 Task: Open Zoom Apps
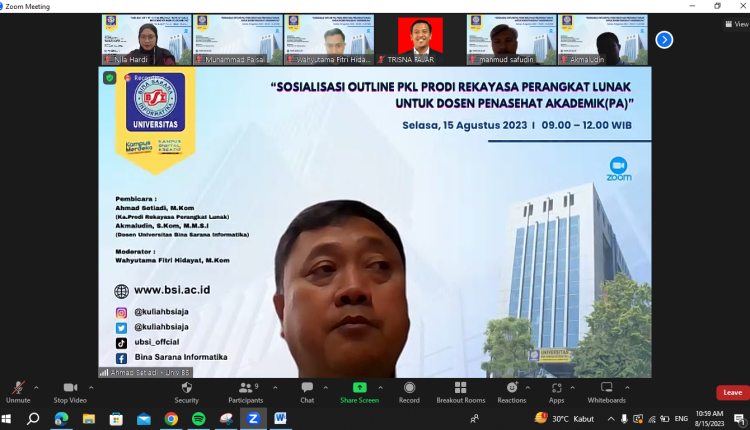(556, 392)
